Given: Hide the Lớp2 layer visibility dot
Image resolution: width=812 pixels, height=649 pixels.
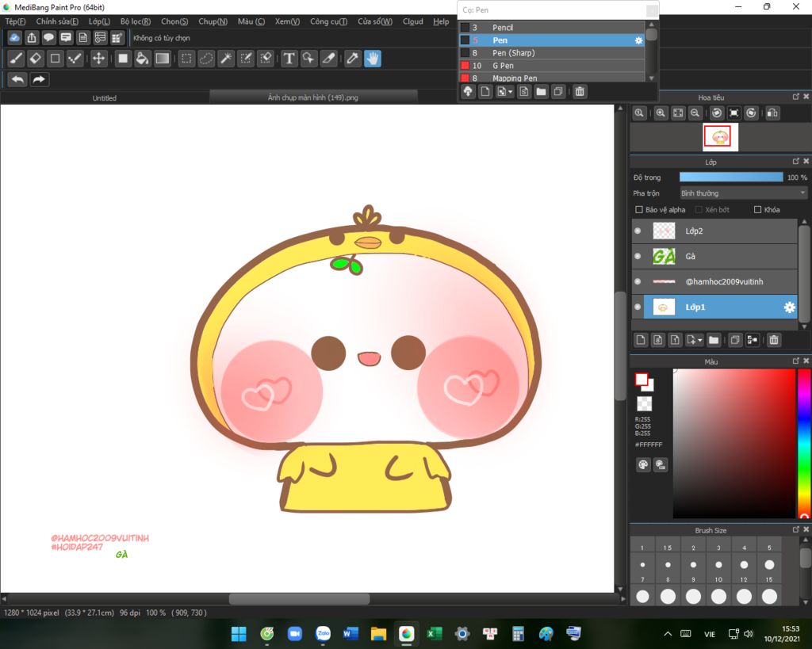Looking at the screenshot, I should coord(638,231).
